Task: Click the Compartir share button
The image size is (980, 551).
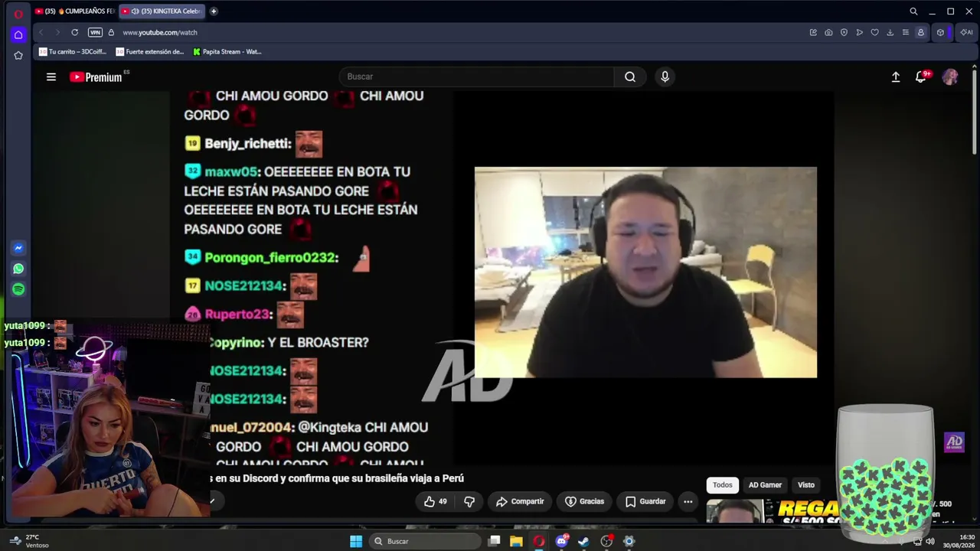Action: [x=520, y=501]
